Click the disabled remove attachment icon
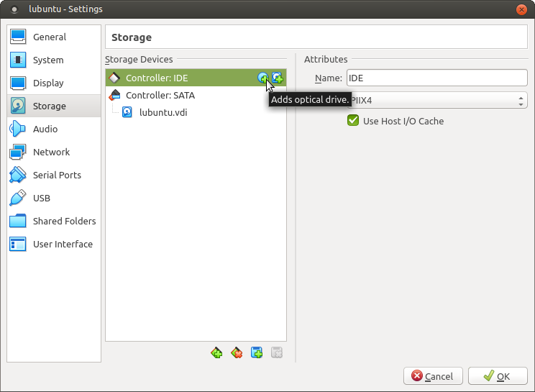Image resolution: width=535 pixels, height=392 pixels. click(x=277, y=352)
